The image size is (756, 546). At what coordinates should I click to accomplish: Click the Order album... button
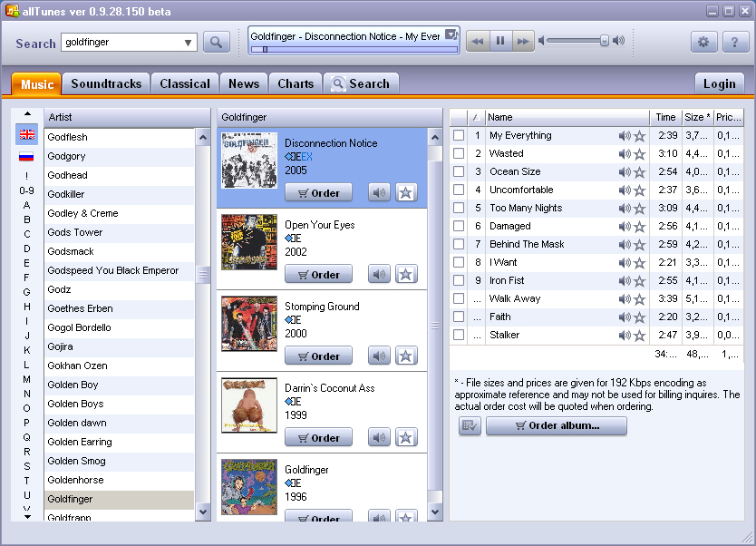coord(556,425)
